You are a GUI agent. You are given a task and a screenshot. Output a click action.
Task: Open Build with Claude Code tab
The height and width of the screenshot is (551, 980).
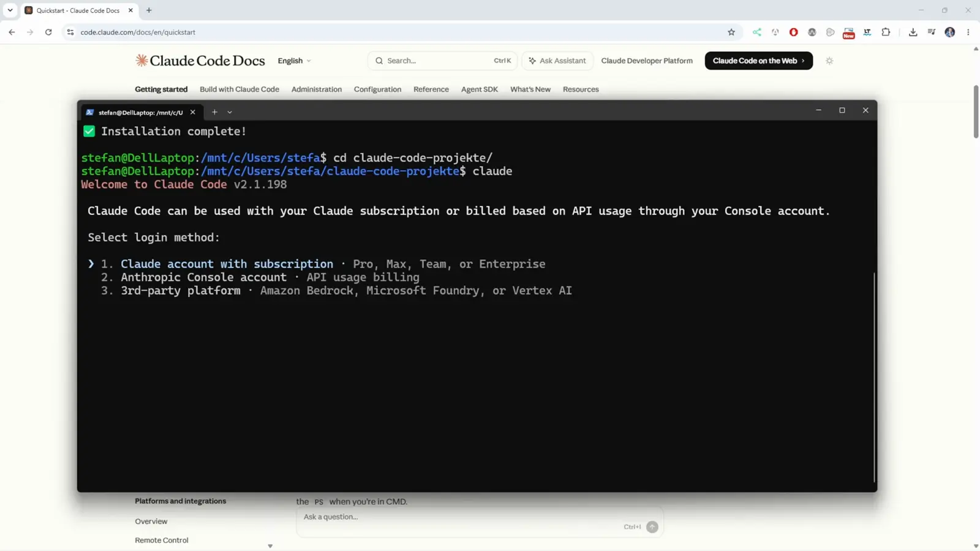(x=239, y=89)
